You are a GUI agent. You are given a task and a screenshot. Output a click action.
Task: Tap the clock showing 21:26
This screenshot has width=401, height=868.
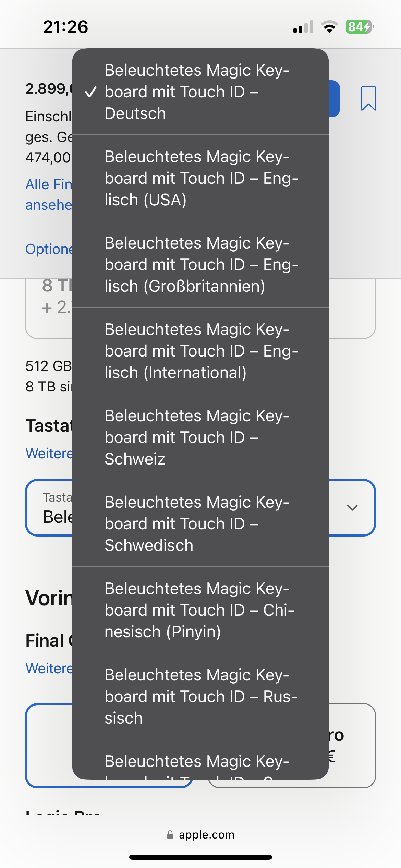pyautogui.click(x=65, y=27)
